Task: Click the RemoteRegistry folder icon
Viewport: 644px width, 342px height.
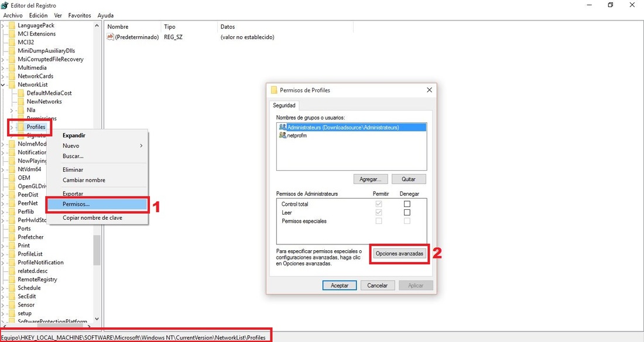Action: pos(12,279)
